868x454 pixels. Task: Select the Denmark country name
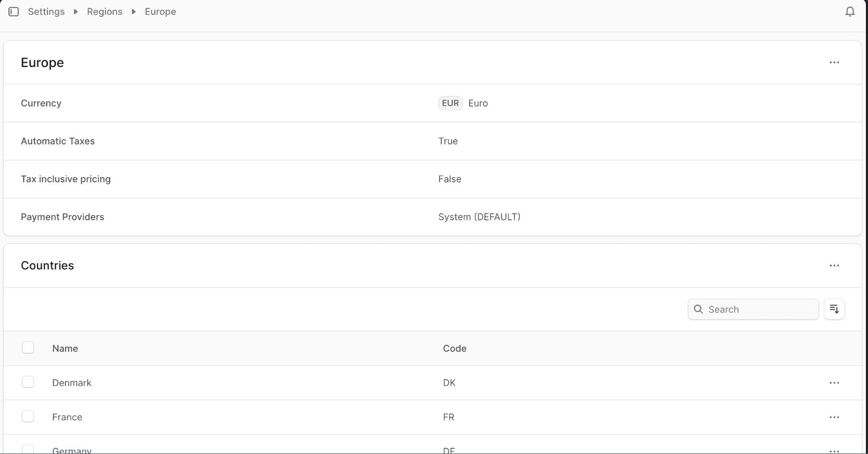[72, 383]
